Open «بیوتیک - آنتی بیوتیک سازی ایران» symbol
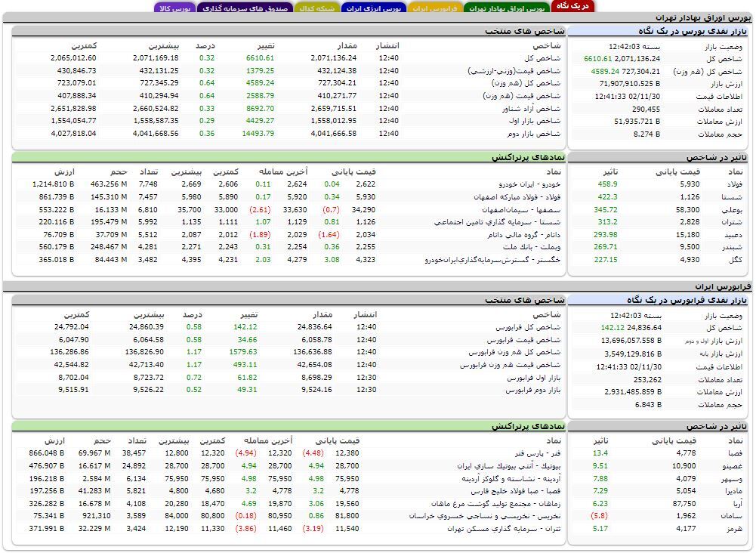The width and height of the screenshot is (756, 553). click(510, 466)
